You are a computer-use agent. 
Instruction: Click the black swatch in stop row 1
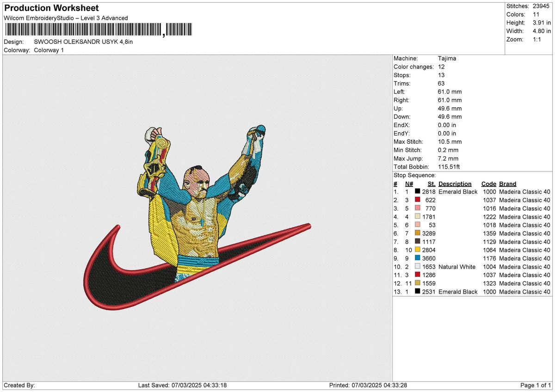(x=417, y=191)
